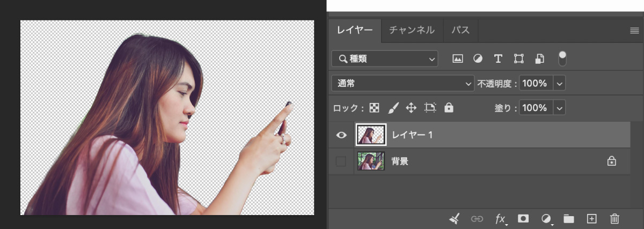Filter layers by smart objects icon

540,58
